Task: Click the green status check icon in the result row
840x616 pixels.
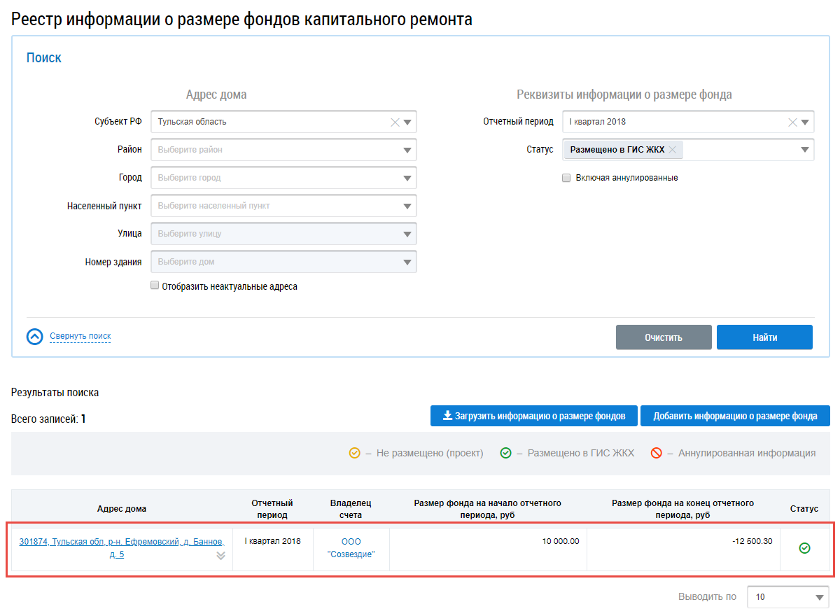Action: [804, 548]
